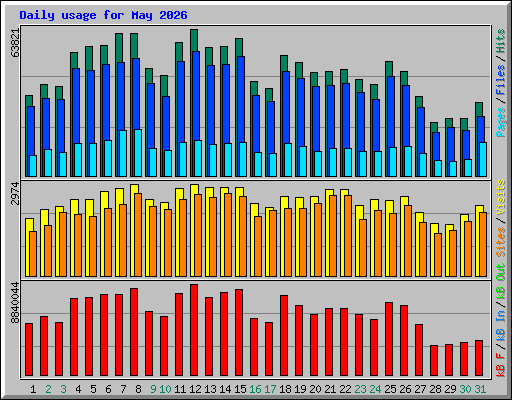Select day 14 on the x-axis
Viewport: 512px width, 400px height.
[225, 389]
